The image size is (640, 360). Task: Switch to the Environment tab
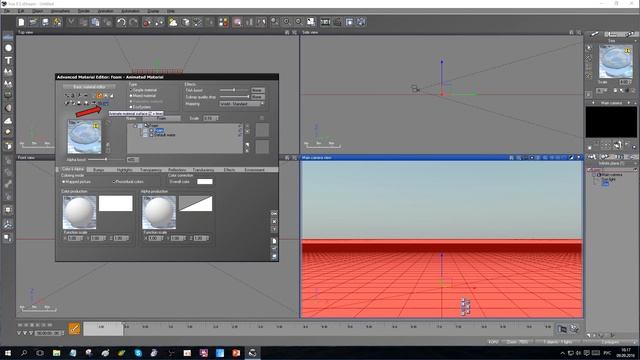[x=254, y=169]
